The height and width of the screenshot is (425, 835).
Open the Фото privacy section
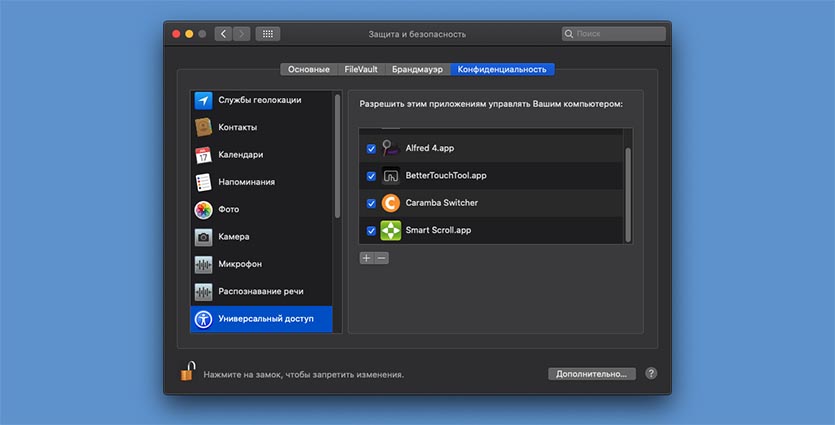click(x=228, y=210)
